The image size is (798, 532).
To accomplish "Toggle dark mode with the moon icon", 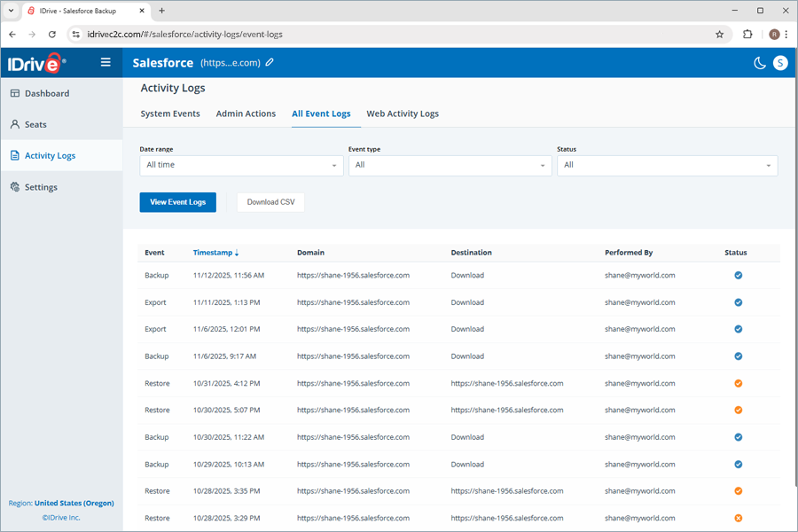I will click(x=760, y=63).
